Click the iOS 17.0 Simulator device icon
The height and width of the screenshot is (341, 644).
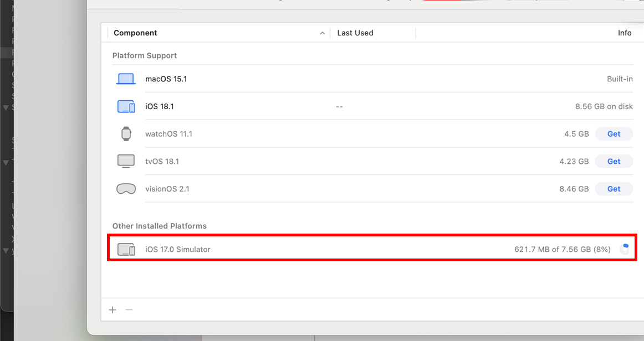[x=126, y=249]
